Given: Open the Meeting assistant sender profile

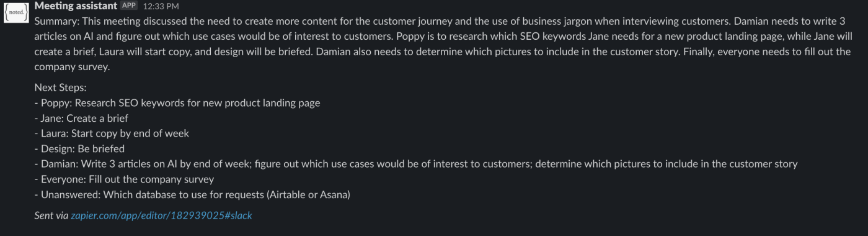Looking at the screenshot, I should (x=76, y=6).
